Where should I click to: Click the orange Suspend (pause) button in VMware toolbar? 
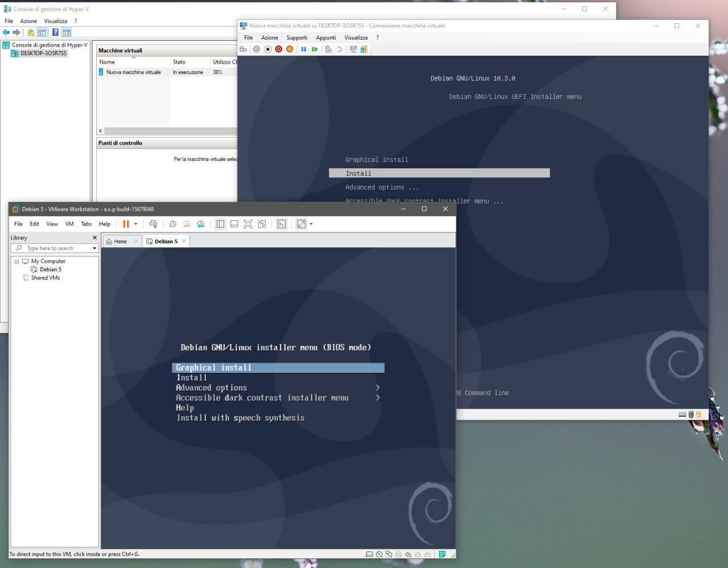click(126, 224)
